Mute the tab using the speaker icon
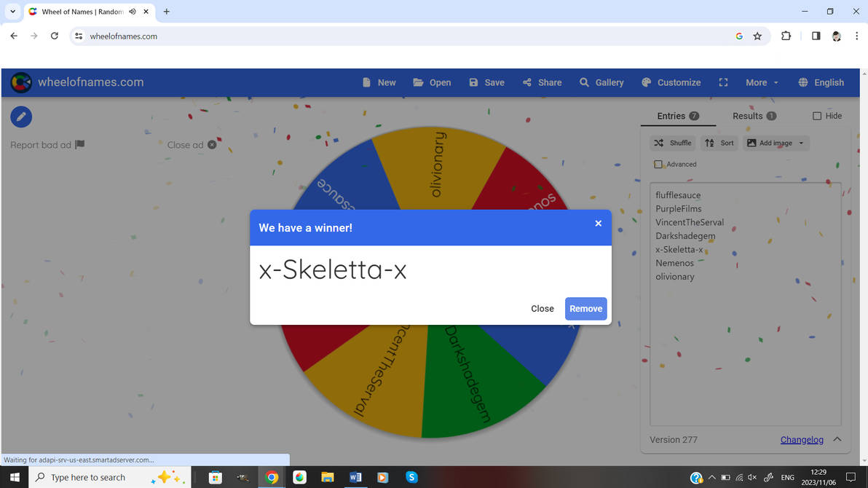 click(x=133, y=12)
